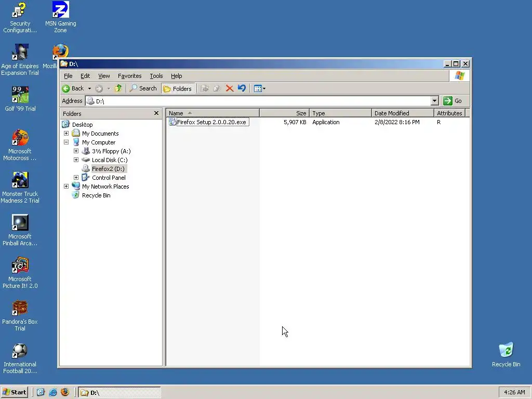Open Golf '99 Trial desktop icon

[x=20, y=99]
